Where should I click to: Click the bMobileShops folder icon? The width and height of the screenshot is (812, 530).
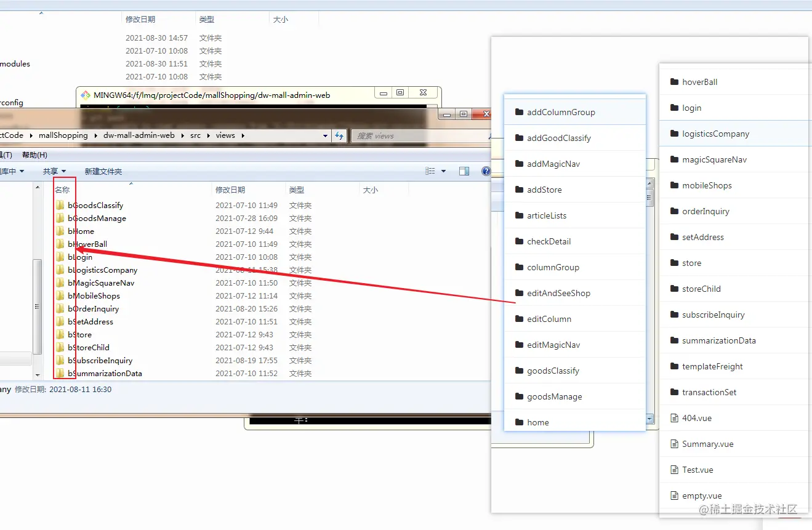point(60,296)
